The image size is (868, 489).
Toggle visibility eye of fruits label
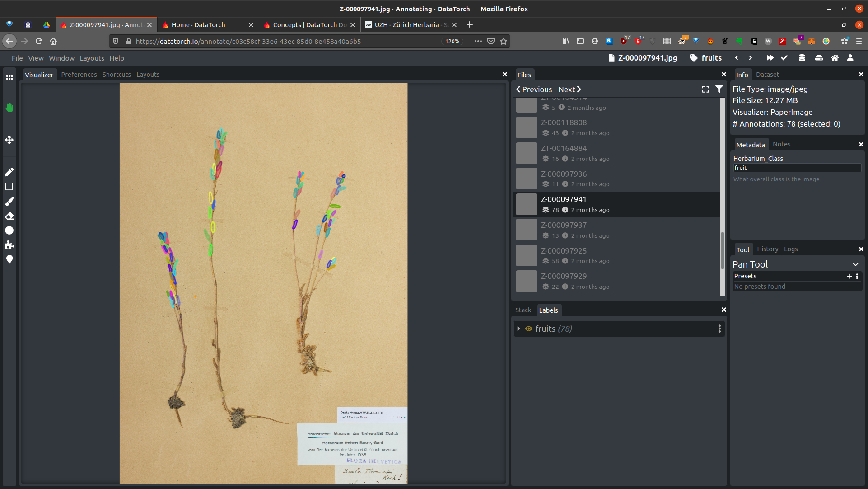528,329
